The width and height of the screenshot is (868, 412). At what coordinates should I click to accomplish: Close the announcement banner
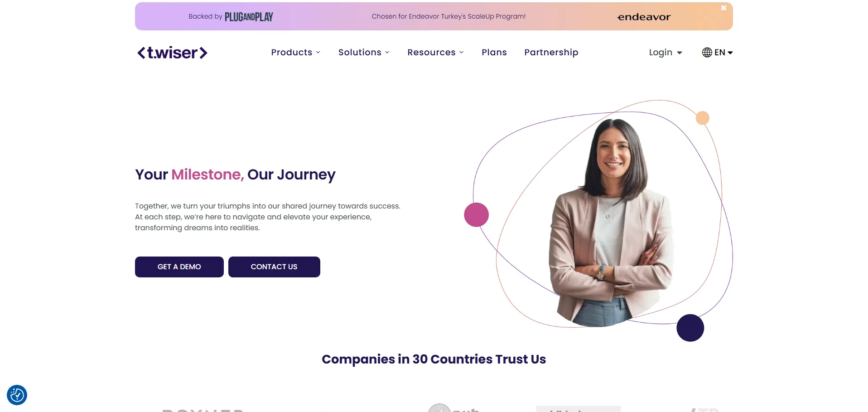click(x=723, y=8)
